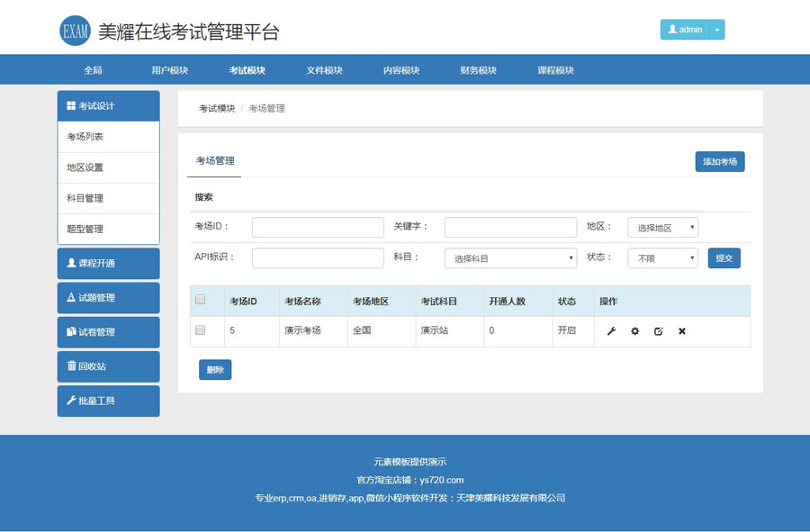Toggle the select-all checkbox in table header

(201, 300)
